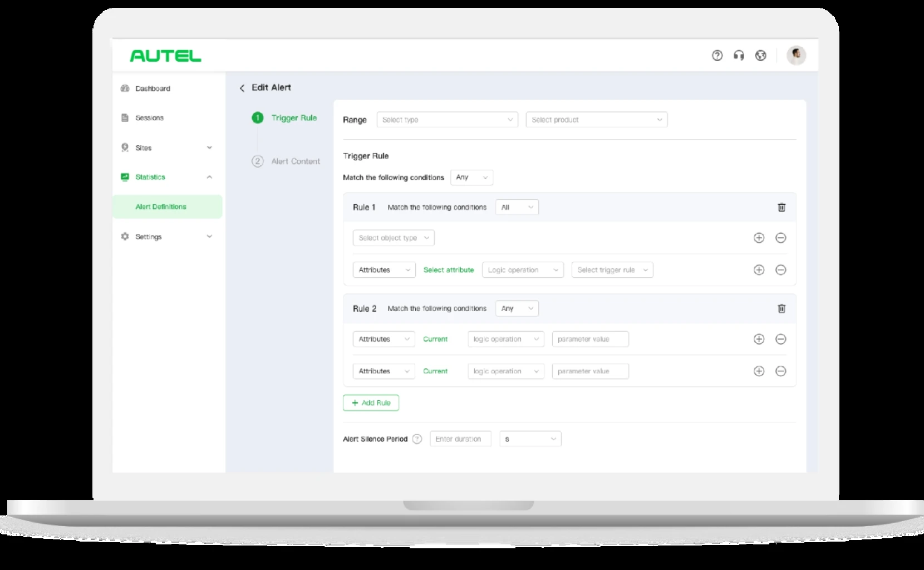
Task: Click the Settings gear icon
Action: tap(125, 237)
